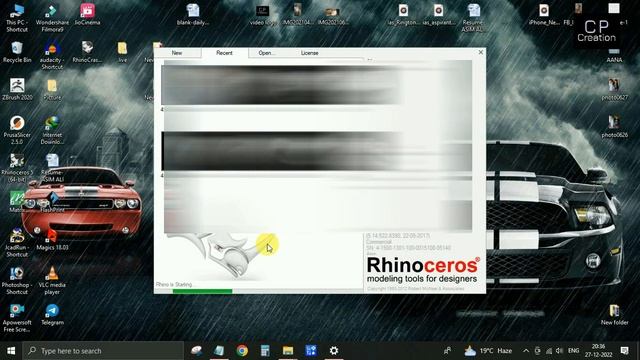Switch to the License tab
Viewport: 640px width, 360px height.
coord(310,53)
